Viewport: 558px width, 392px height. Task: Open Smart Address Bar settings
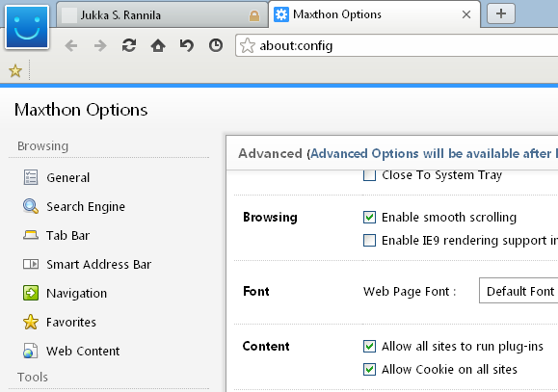99,264
